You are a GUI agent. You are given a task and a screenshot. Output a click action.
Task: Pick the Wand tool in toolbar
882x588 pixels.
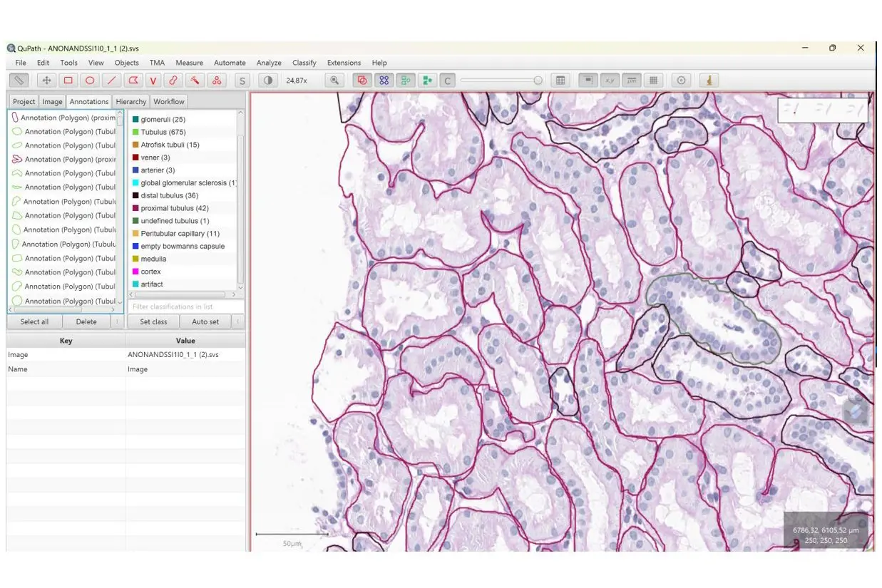[x=194, y=81]
